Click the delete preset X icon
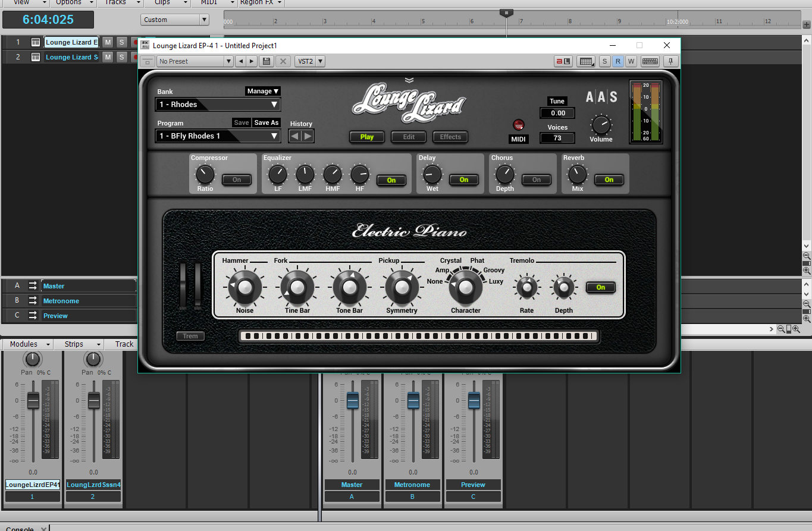 click(283, 61)
